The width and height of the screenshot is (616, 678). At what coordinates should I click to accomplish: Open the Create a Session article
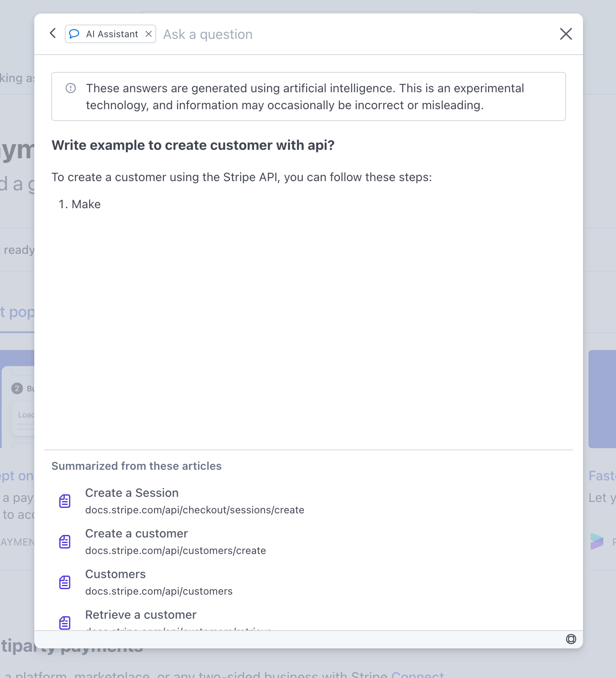pos(132,493)
